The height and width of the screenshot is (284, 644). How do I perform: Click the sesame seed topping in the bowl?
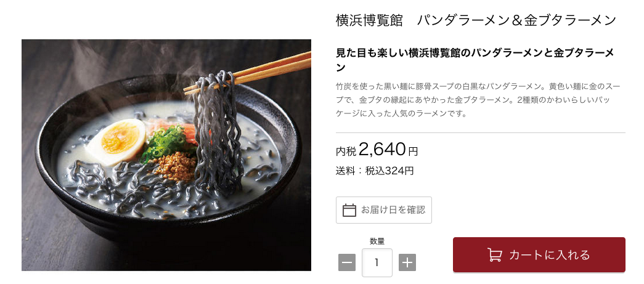coord(177,165)
